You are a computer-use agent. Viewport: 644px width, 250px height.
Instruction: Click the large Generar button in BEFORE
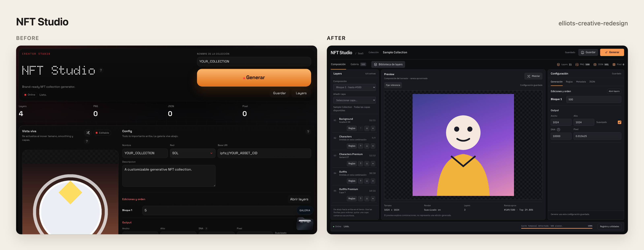point(254,78)
